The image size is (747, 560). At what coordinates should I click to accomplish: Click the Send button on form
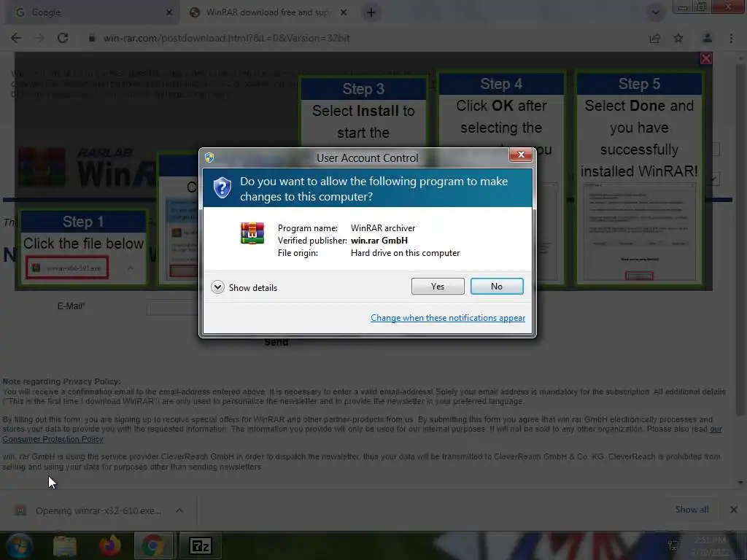(276, 342)
